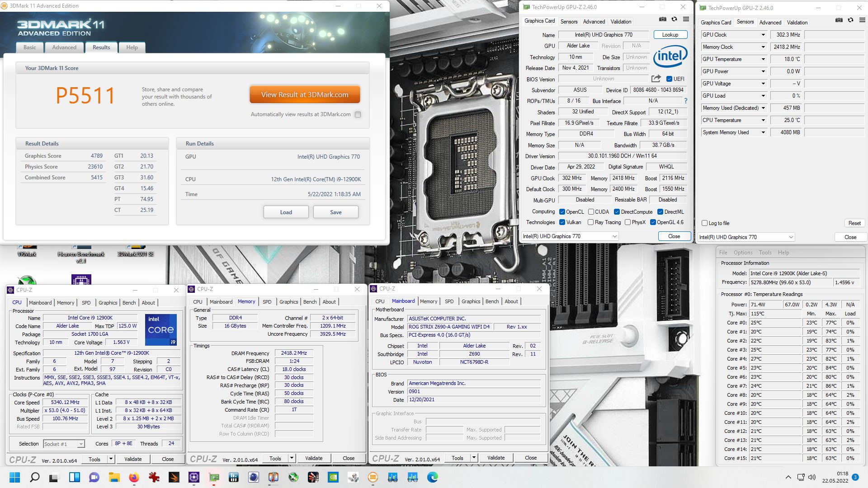Open the Tools dropdown arrow in the first CPU-Z window

click(x=110, y=459)
